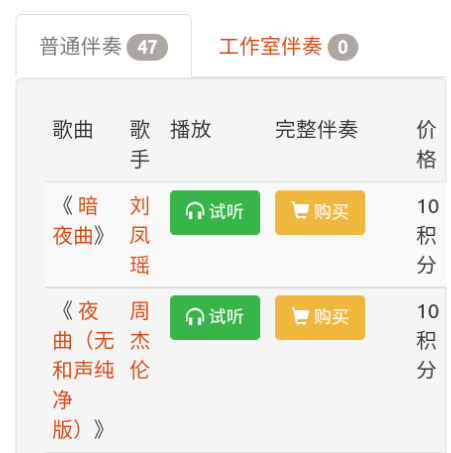451x453 pixels.
Task: Open singer link 刘凤瑶
Action: pyautogui.click(x=140, y=235)
